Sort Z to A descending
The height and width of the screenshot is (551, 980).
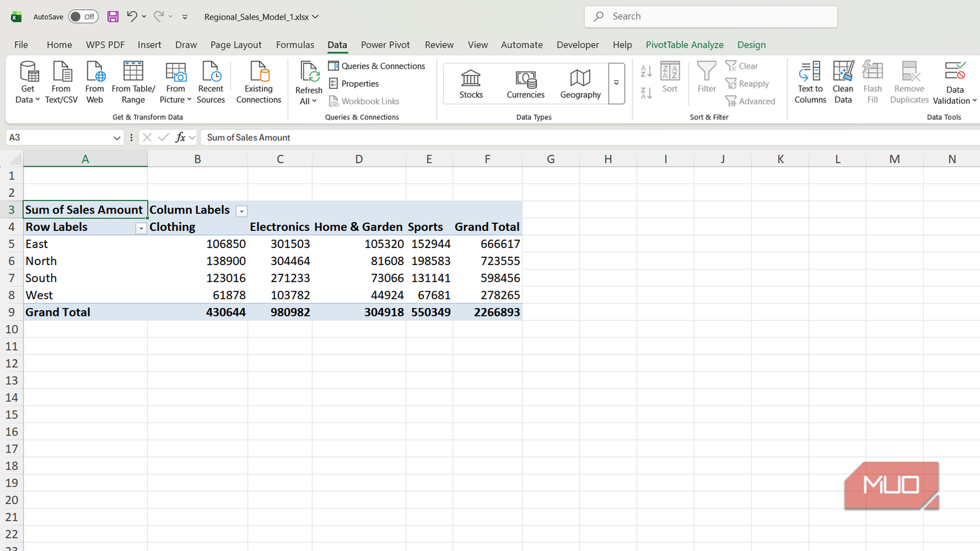(x=646, y=93)
